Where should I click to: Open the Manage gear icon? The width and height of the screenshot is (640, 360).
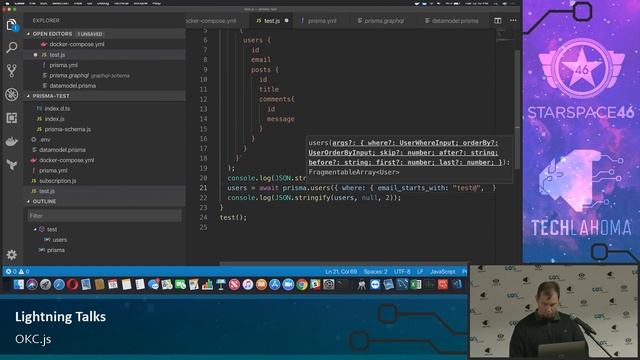click(12, 255)
